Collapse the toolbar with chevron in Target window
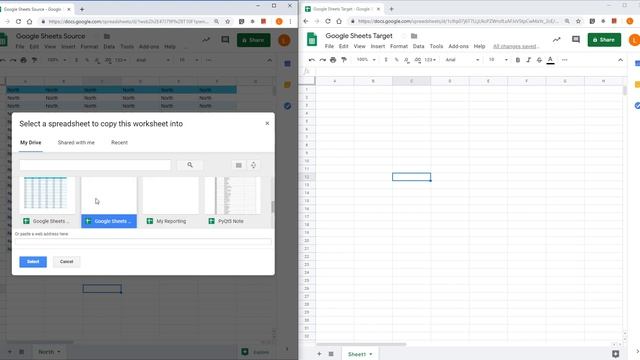This screenshot has width=640, height=360. 620,60
